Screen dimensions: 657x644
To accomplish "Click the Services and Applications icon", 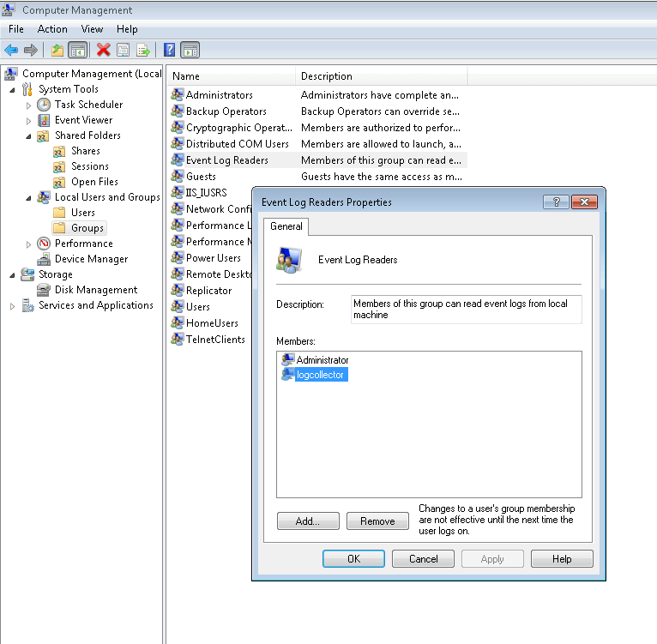I will 27,305.
